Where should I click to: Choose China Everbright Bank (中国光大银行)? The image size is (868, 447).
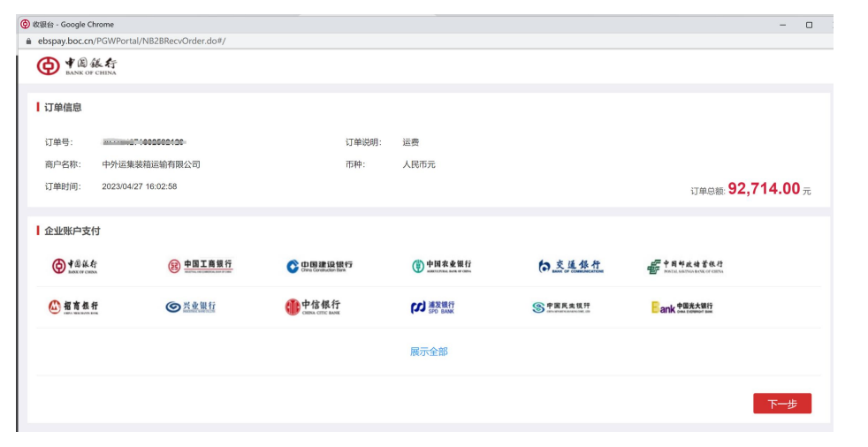(682, 307)
